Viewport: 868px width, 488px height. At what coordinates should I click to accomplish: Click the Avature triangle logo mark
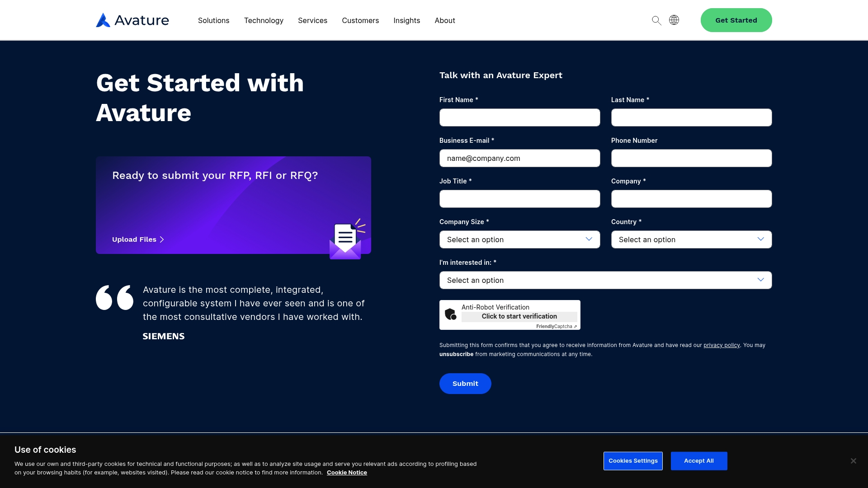tap(103, 20)
